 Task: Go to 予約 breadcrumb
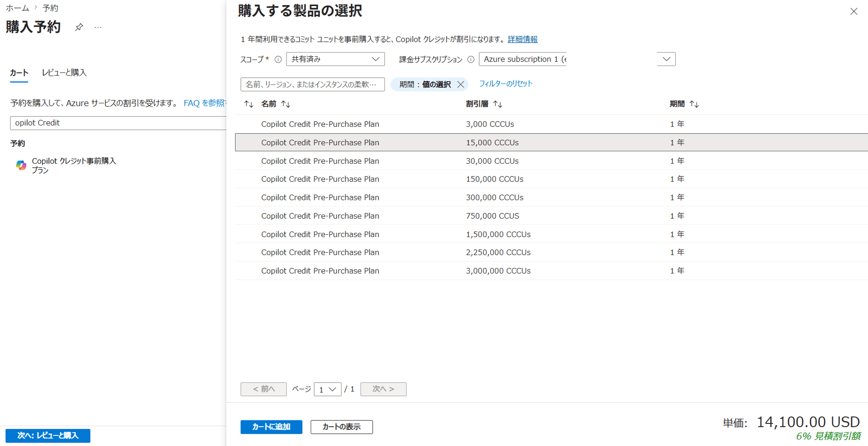pos(50,8)
